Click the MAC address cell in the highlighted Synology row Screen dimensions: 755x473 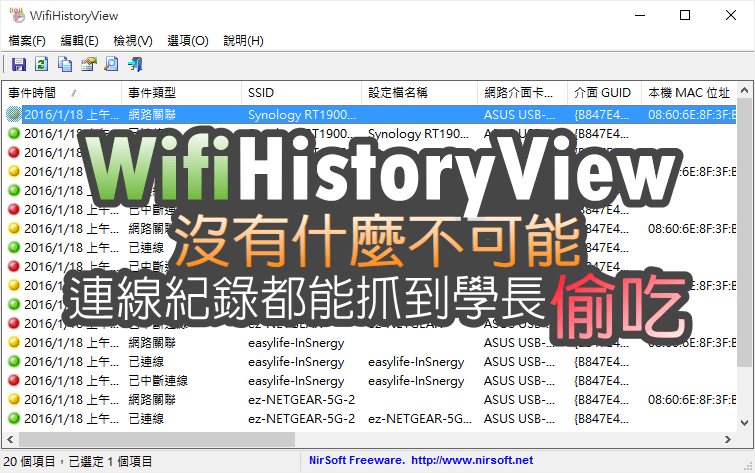692,115
